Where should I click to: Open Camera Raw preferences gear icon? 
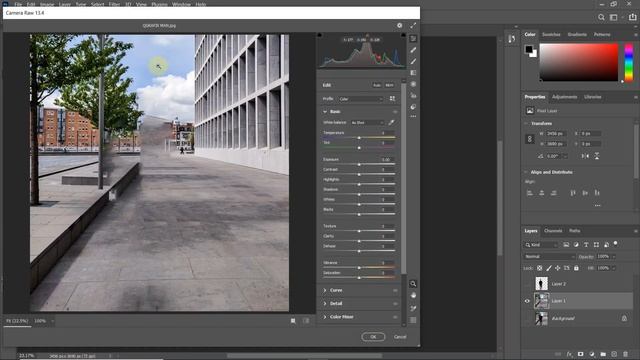[x=399, y=25]
